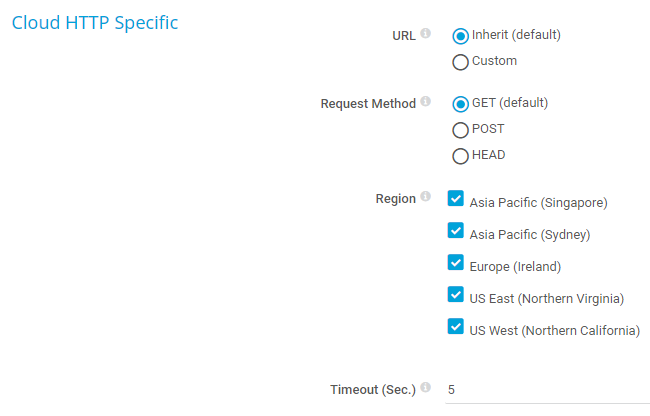
Task: Uncheck the Asia Pacific (Singapore) region
Action: (456, 199)
